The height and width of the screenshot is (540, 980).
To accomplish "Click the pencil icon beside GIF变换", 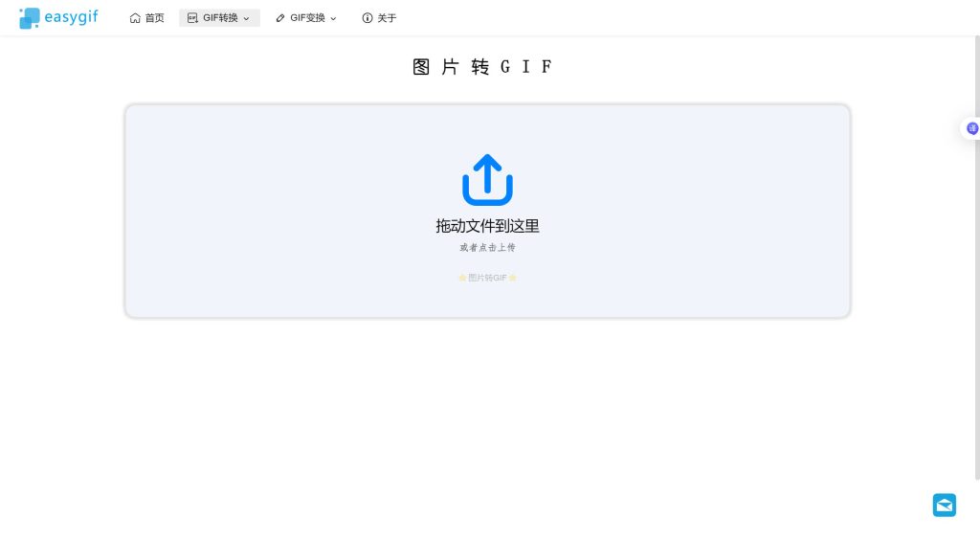I will tap(280, 18).
